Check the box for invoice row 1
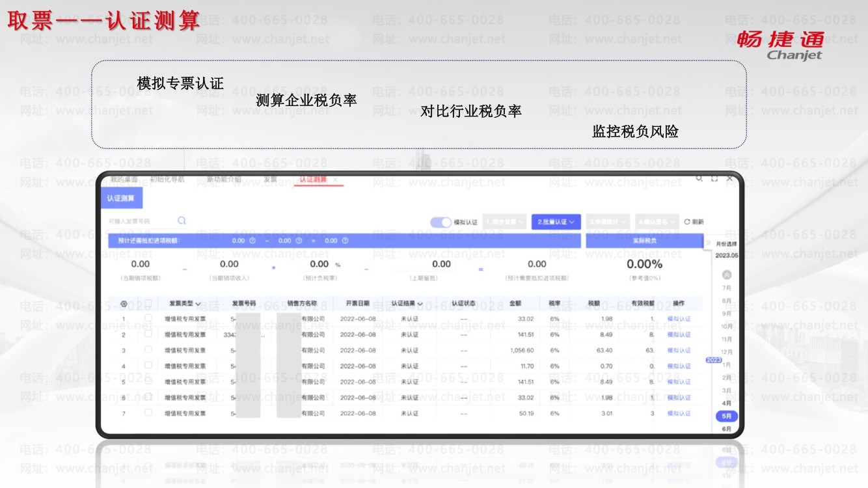Viewport: 868px width, 488px height. point(148,318)
